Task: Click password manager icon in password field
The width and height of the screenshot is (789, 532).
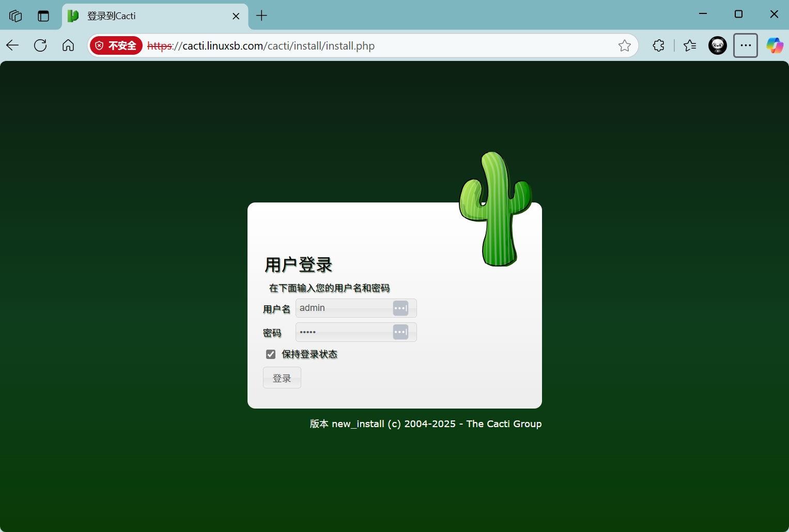Action: point(400,332)
